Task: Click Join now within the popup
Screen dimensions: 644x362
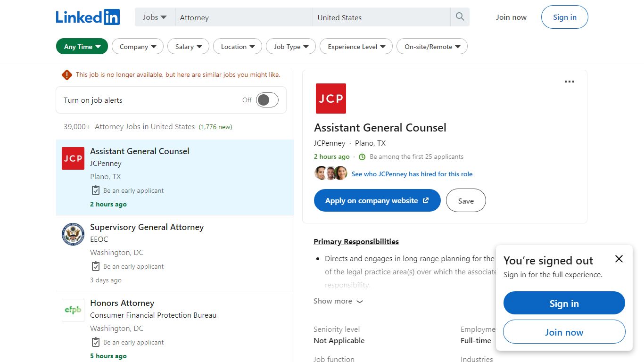Action: [564, 332]
